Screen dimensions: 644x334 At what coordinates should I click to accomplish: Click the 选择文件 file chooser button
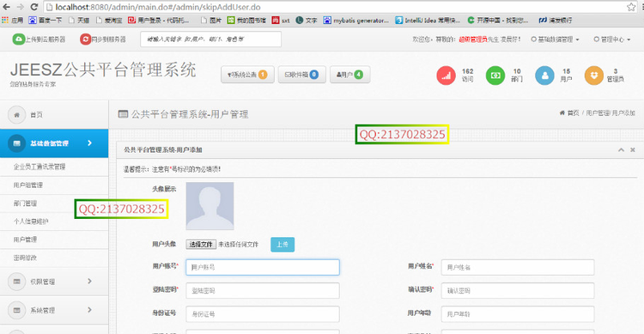(201, 245)
